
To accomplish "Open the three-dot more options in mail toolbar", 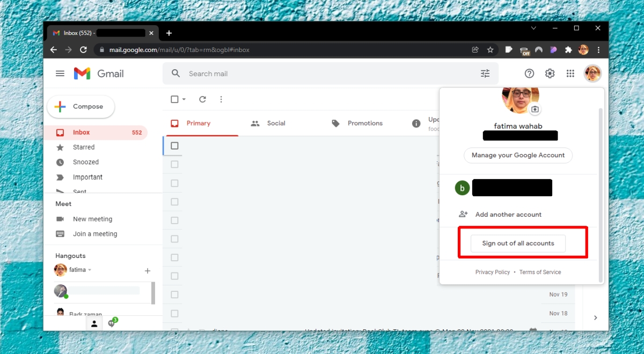I will pyautogui.click(x=221, y=99).
